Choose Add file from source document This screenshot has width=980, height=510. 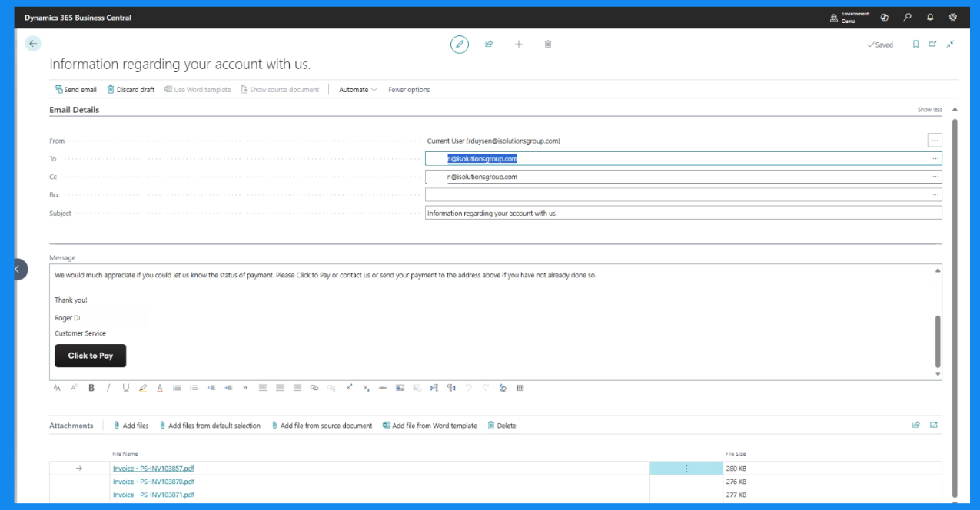tap(322, 426)
